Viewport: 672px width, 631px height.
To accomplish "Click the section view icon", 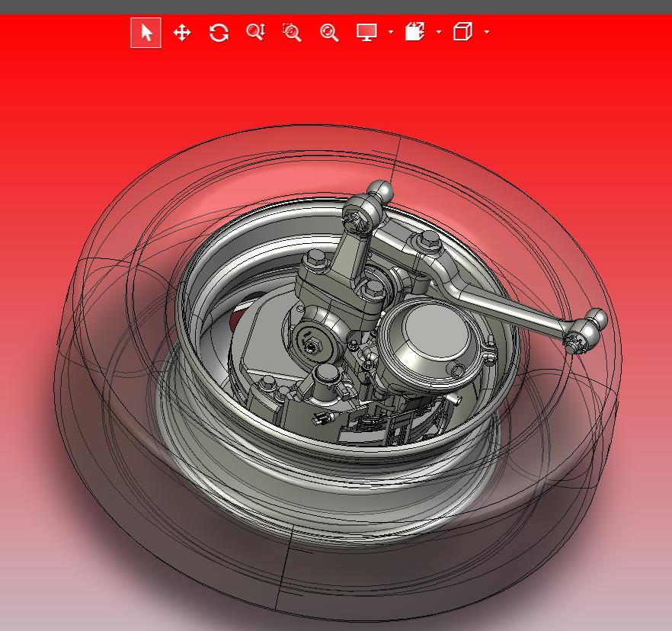I will click(414, 32).
